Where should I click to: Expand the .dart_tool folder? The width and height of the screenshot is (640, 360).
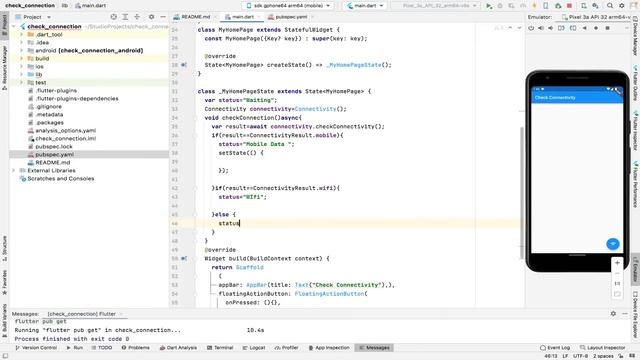22,35
